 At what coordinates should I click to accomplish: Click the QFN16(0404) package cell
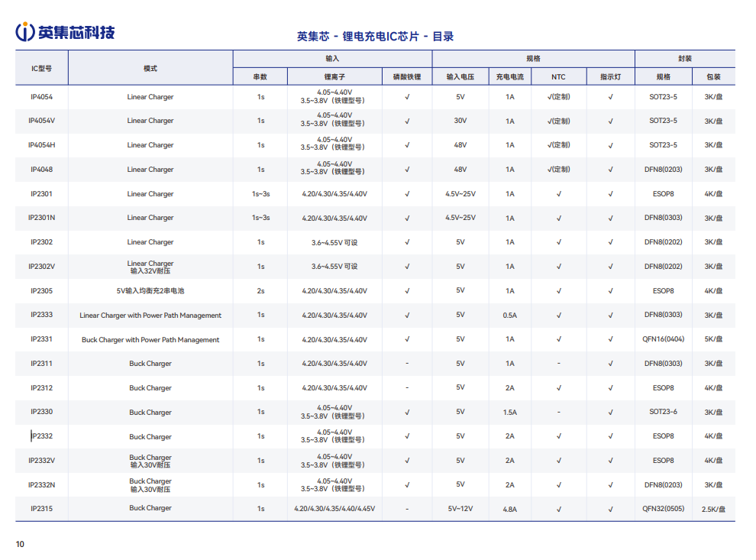click(664, 339)
